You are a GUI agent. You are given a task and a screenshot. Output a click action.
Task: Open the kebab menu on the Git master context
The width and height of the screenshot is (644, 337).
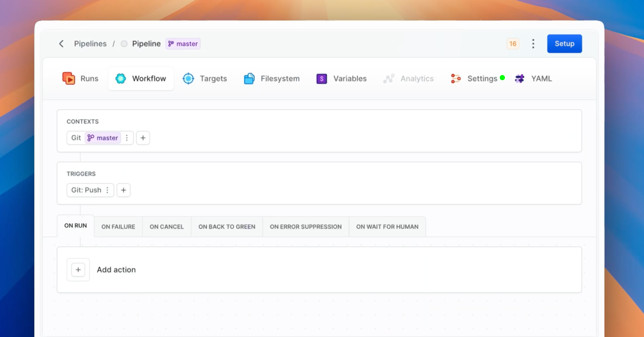point(127,138)
